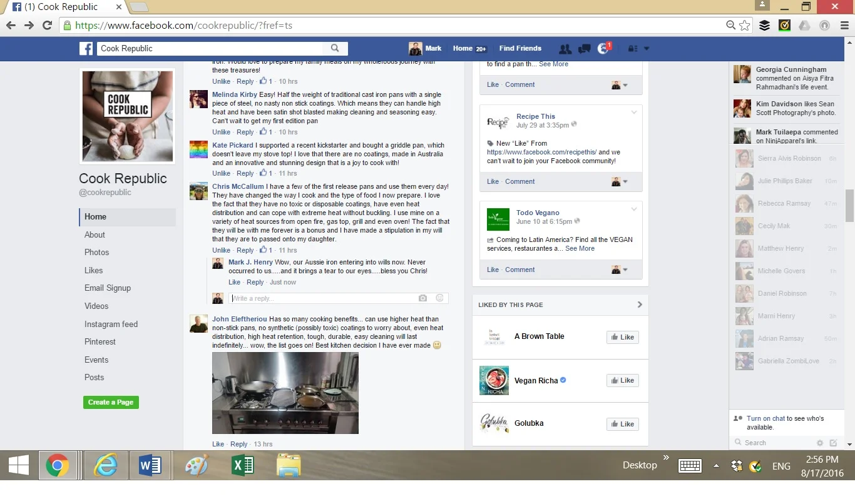Click the on-screen keyboard tray icon
855x504 pixels.
click(690, 466)
